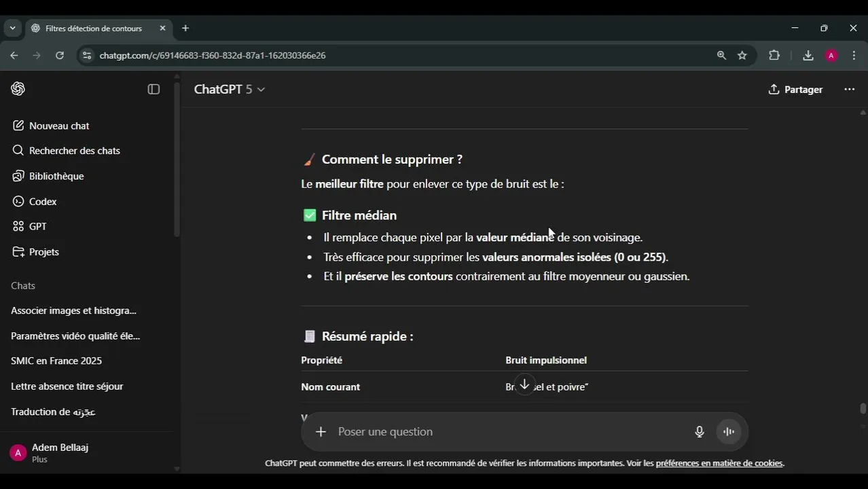Screen dimensions: 868x489
Task: Restore down the browser window
Action: (824, 29)
